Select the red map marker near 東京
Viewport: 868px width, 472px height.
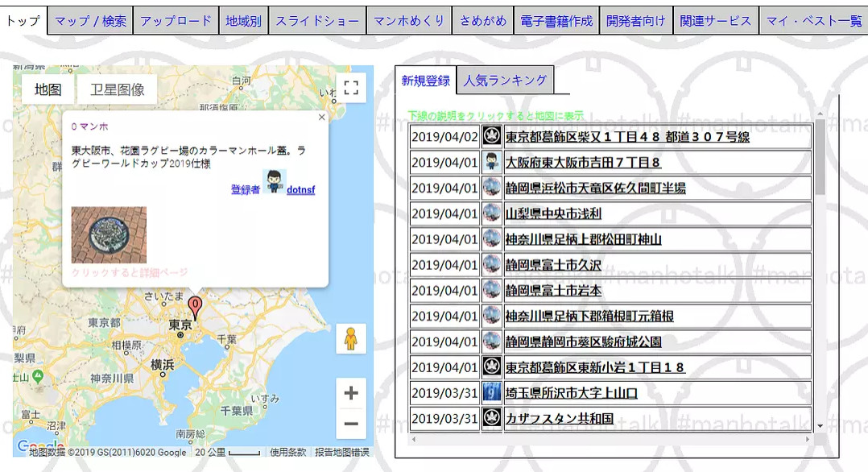[x=195, y=308]
